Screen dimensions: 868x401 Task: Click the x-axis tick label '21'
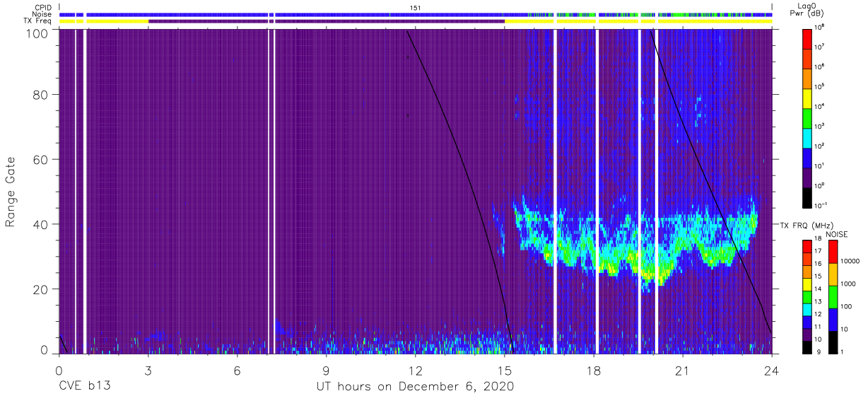[682, 369]
